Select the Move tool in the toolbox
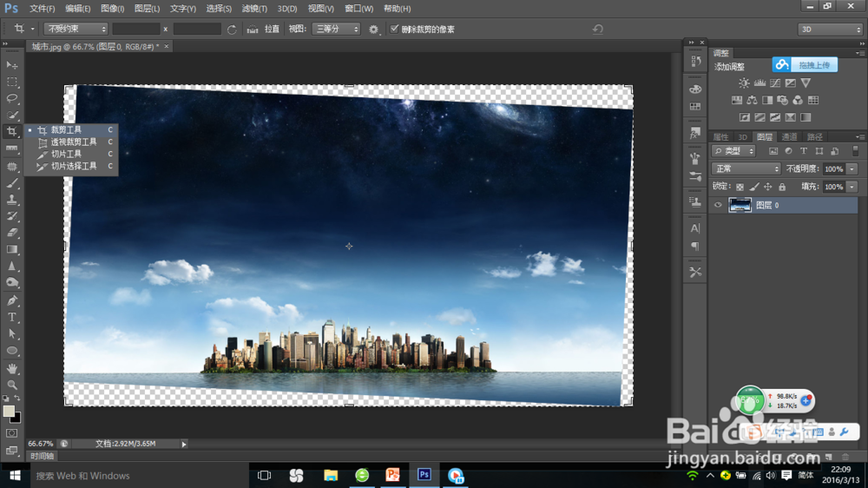This screenshot has height=488, width=868. [x=11, y=65]
